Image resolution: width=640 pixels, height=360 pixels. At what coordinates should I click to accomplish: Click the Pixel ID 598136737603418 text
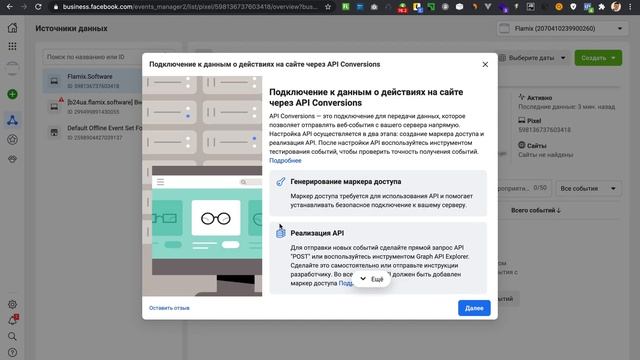coord(544,130)
